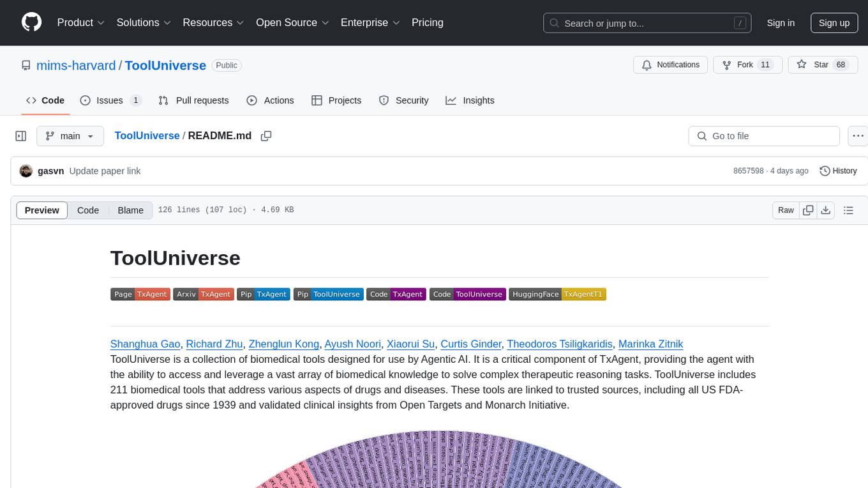The width and height of the screenshot is (868, 488).
Task: Open the ToolUniverse repository link
Action: [165, 65]
